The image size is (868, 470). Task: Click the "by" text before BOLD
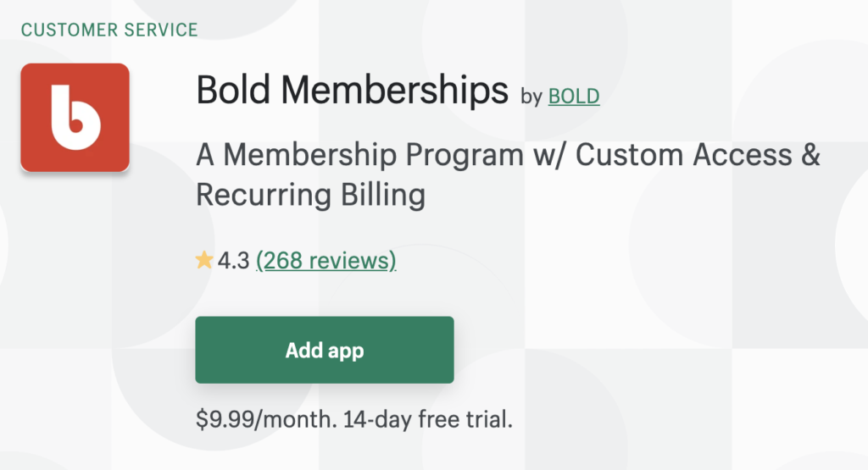(531, 97)
